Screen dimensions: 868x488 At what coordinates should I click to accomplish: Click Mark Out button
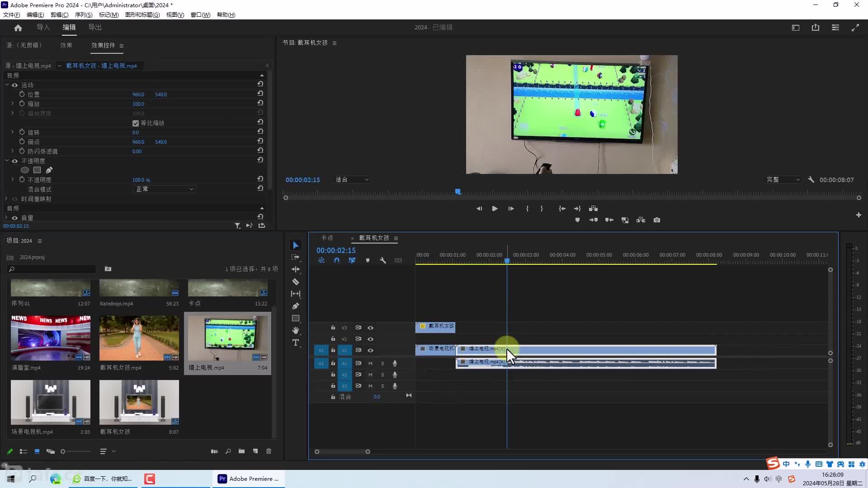542,208
